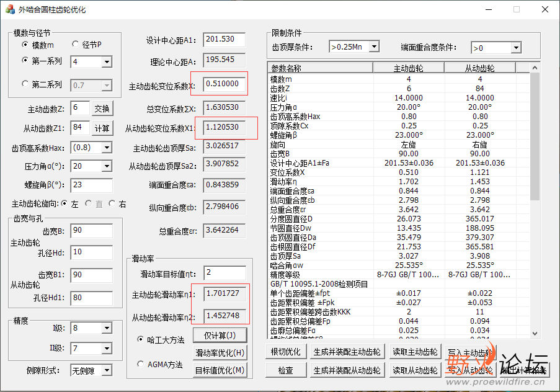Click 生成并装配从动齿轮 button
The width and height of the screenshot is (560, 392).
tap(347, 370)
